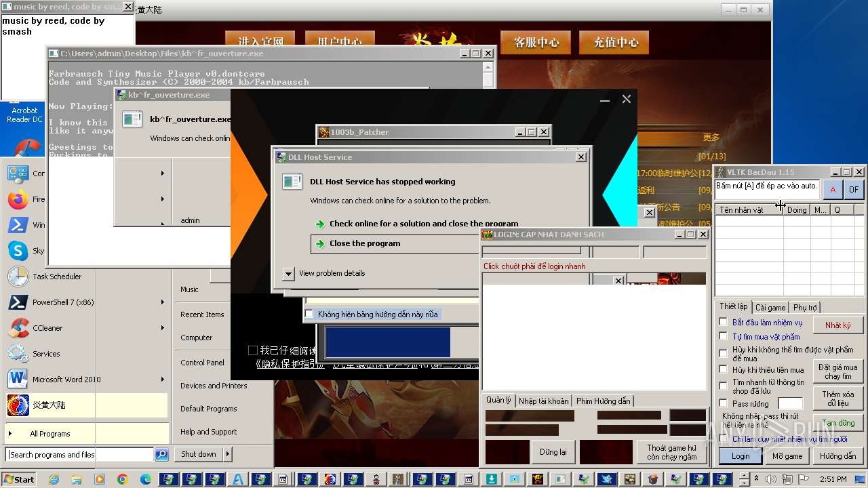Screen dimensions: 868x488
Task: Open Phim Hướng dẫn tab
Action: tap(604, 401)
